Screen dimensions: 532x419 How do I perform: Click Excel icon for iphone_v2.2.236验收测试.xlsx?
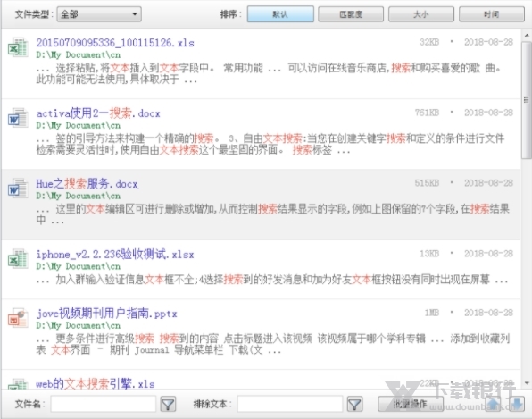(18, 258)
